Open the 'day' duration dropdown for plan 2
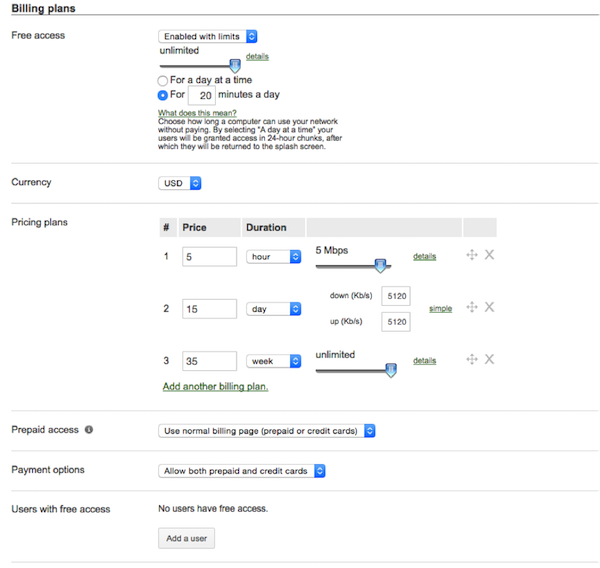 [274, 309]
